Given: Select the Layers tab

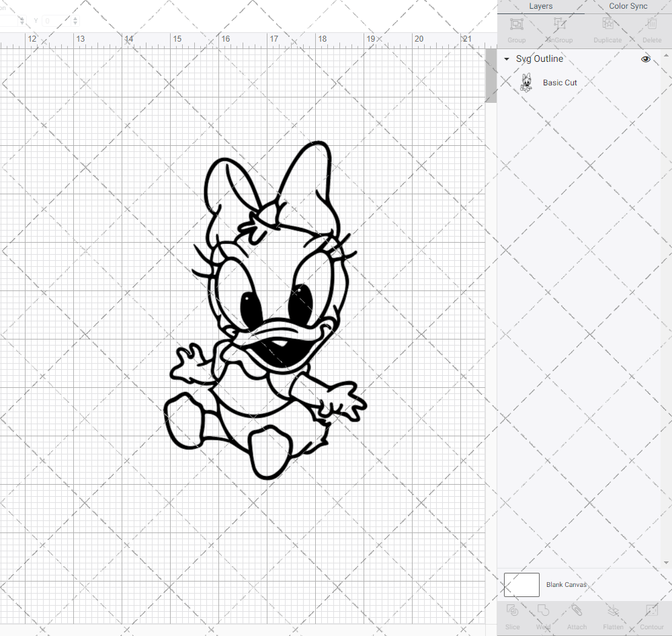Looking at the screenshot, I should coord(540,6).
